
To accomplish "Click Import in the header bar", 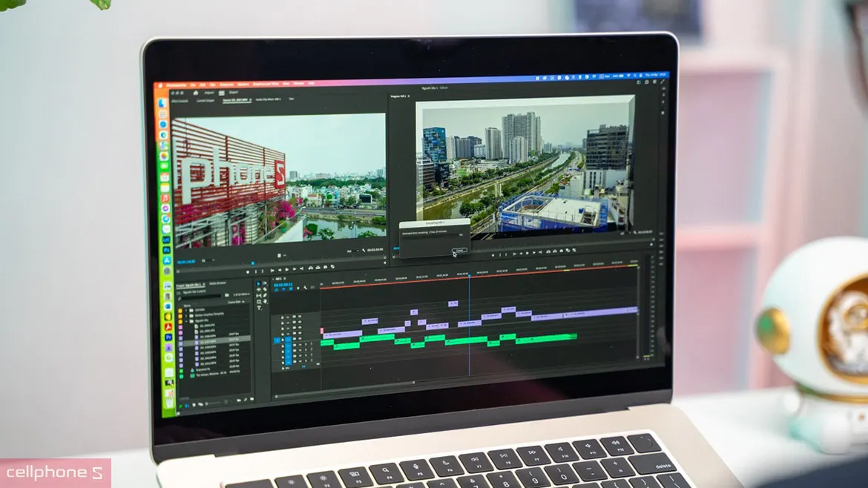I will click(x=209, y=93).
